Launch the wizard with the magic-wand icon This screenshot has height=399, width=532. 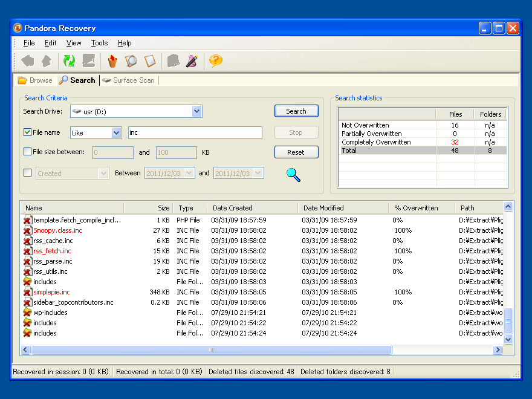tap(192, 61)
